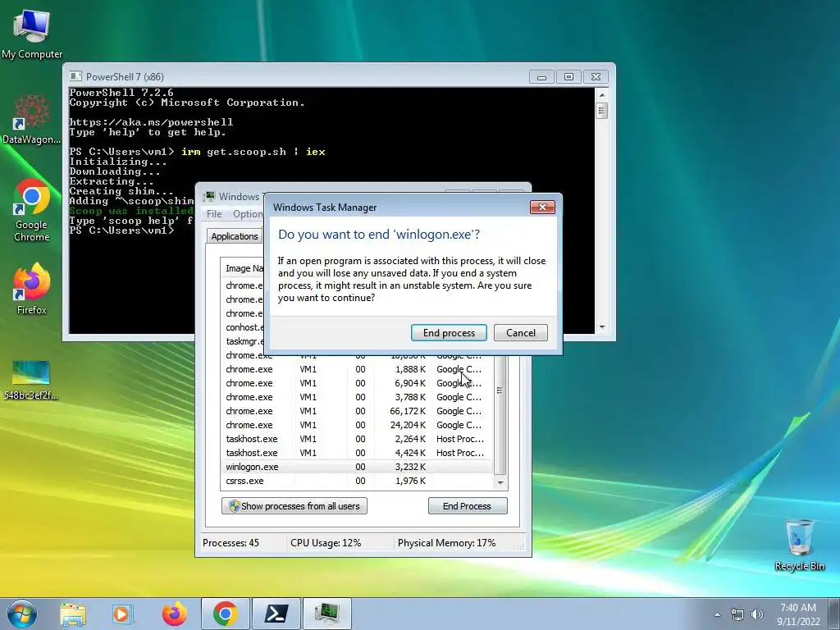840x630 pixels.
Task: Cancel ending winlogon.exe
Action: click(x=521, y=333)
